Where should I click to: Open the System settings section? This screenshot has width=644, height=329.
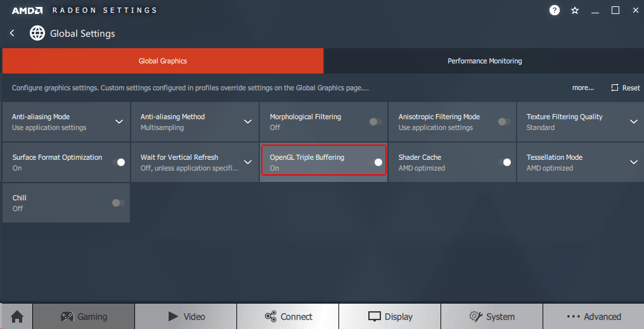(x=492, y=316)
